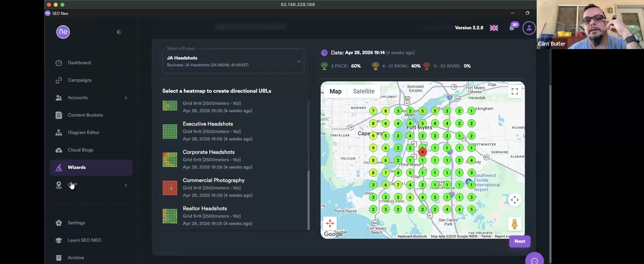Click the Content Buckets document icon
Screen dimensions: 644x264
pos(59,115)
